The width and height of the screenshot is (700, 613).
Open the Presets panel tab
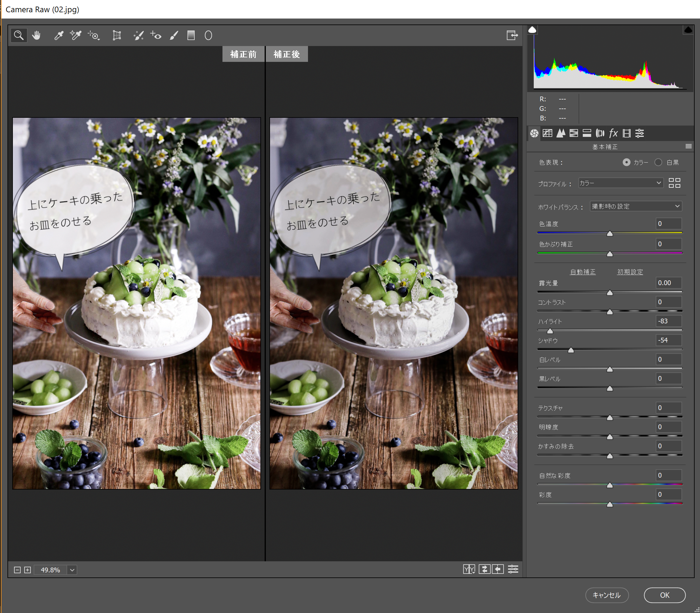click(639, 133)
